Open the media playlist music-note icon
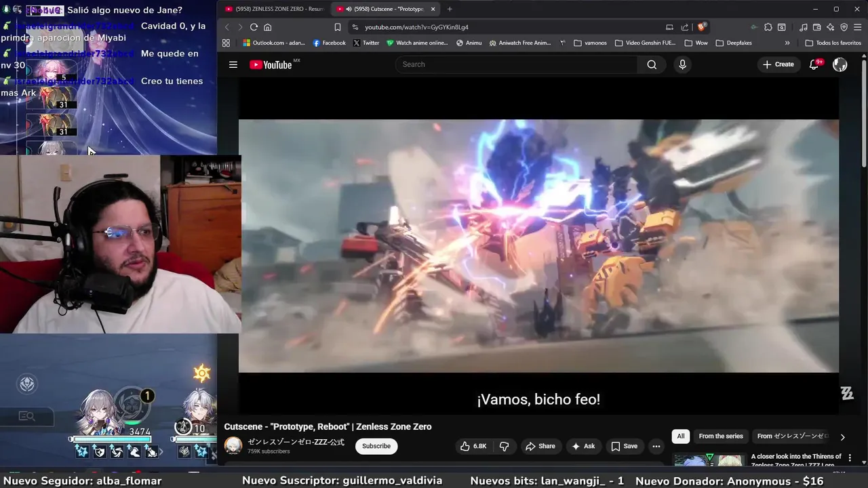868x488 pixels. tap(804, 27)
